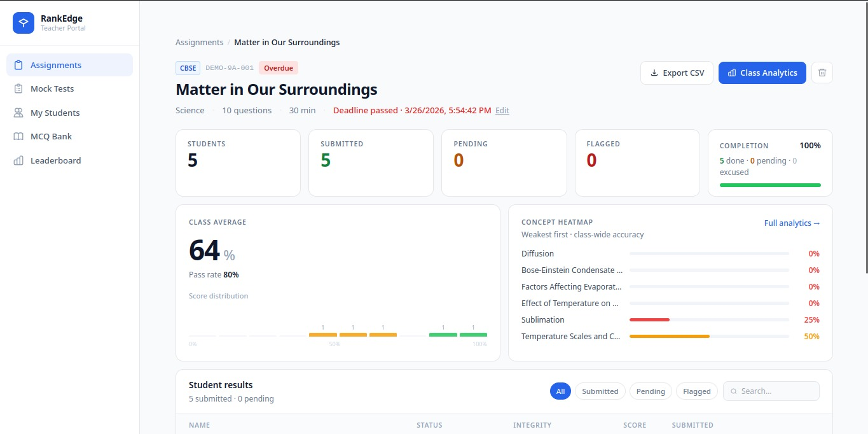Viewport: 868px width, 434px height.
Task: Click the Leaderboard bar chart icon
Action: (18, 160)
